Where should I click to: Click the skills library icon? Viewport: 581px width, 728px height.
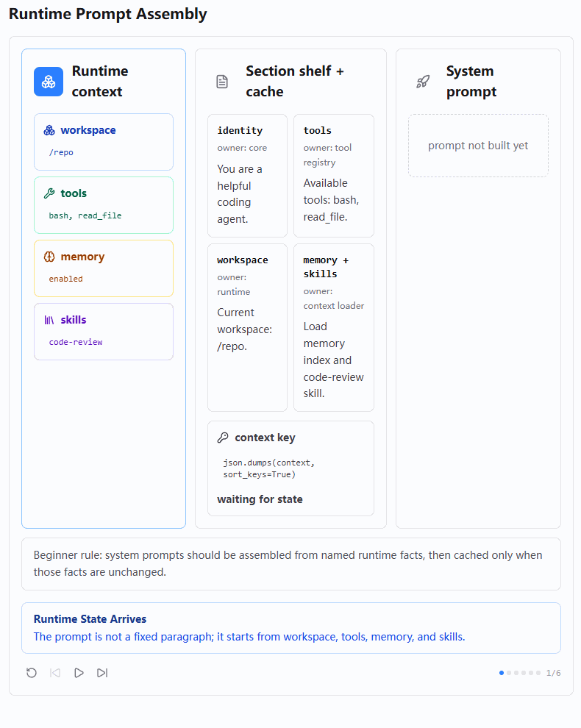click(49, 320)
